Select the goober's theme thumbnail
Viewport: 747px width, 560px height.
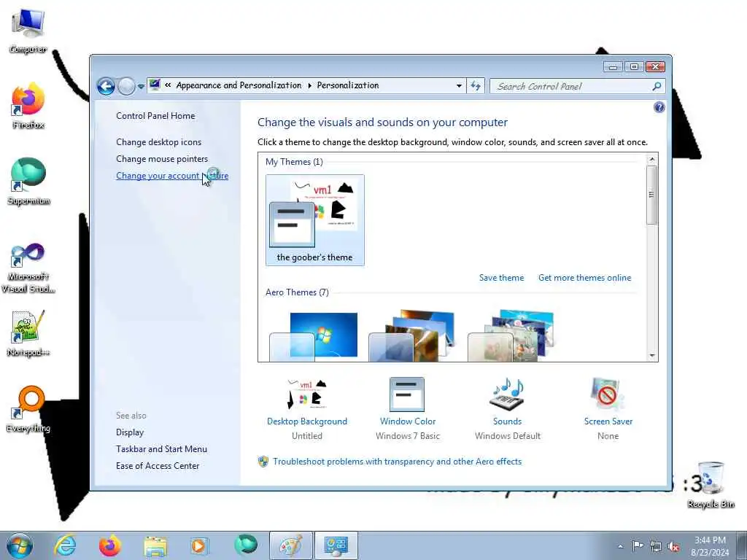(315, 219)
